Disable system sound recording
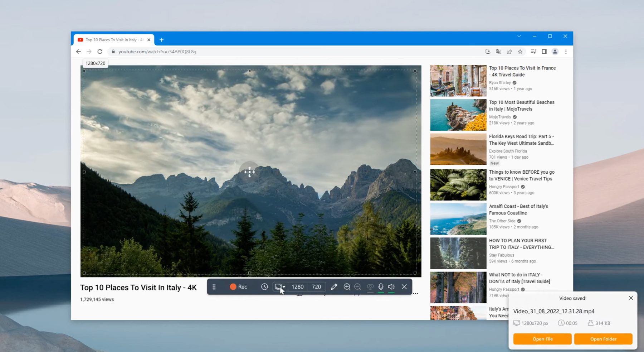This screenshot has height=352, width=644. point(391,286)
